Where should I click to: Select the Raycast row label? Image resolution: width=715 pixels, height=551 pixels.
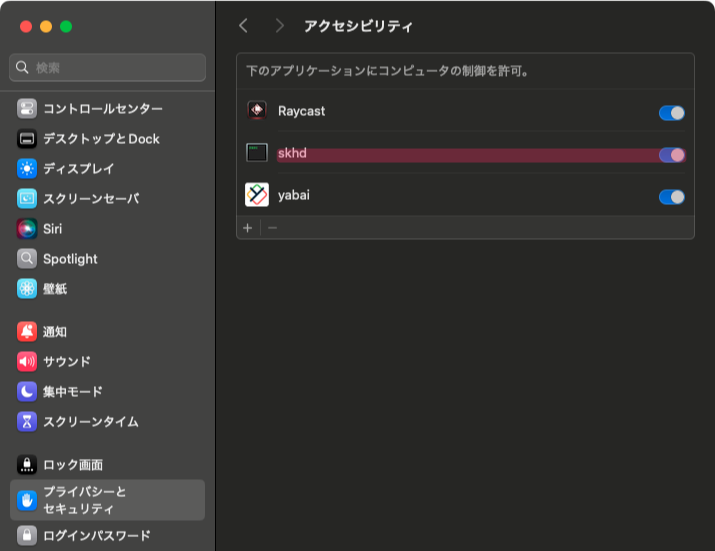pos(301,111)
